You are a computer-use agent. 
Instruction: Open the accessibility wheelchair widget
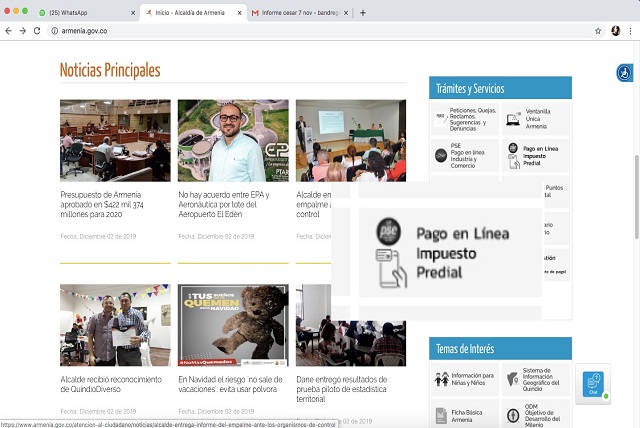tap(624, 73)
